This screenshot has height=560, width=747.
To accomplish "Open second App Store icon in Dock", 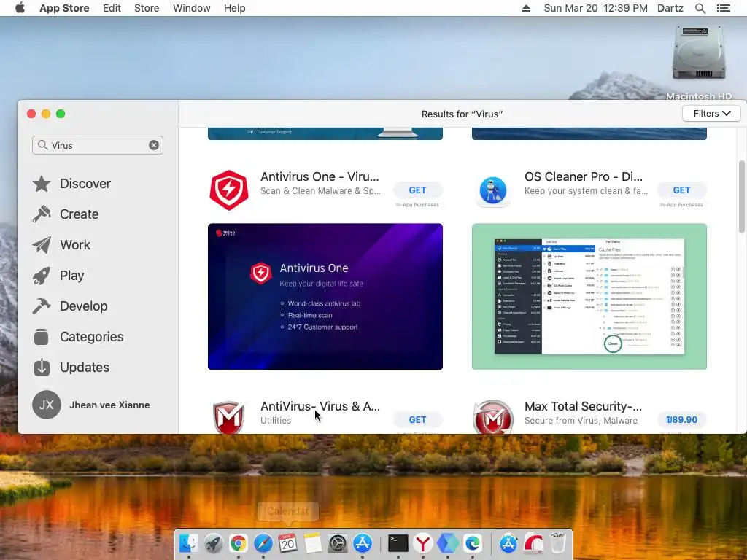I will coord(508,543).
